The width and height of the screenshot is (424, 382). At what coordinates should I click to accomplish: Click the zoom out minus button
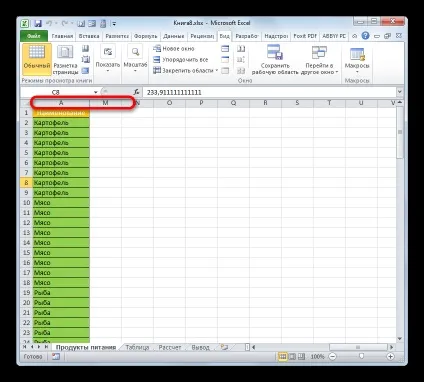coord(332,357)
